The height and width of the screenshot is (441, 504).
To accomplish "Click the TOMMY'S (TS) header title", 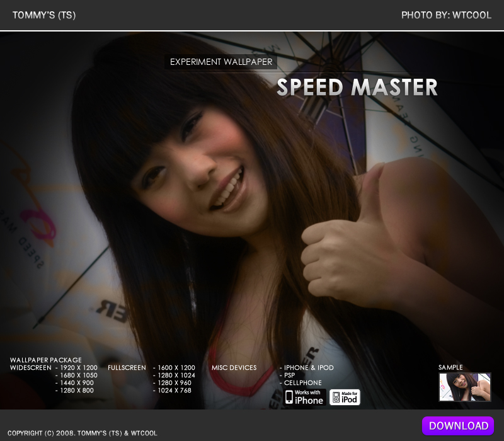I will 44,15.
